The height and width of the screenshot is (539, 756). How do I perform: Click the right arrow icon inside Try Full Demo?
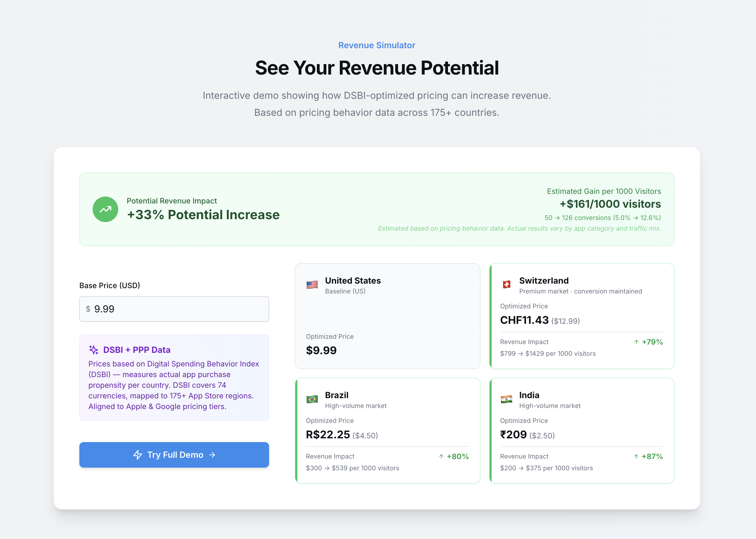212,455
